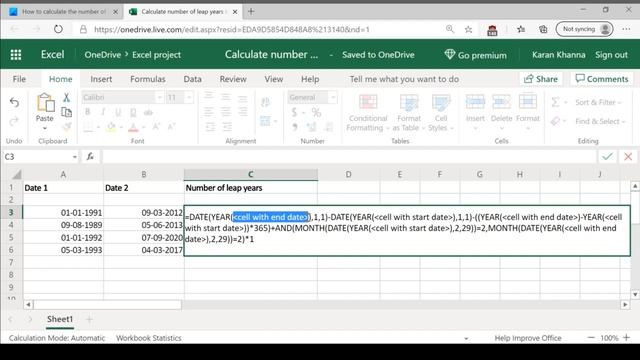The width and height of the screenshot is (640, 360).
Task: Click the Format Painter brush icon
Action: 66,127
